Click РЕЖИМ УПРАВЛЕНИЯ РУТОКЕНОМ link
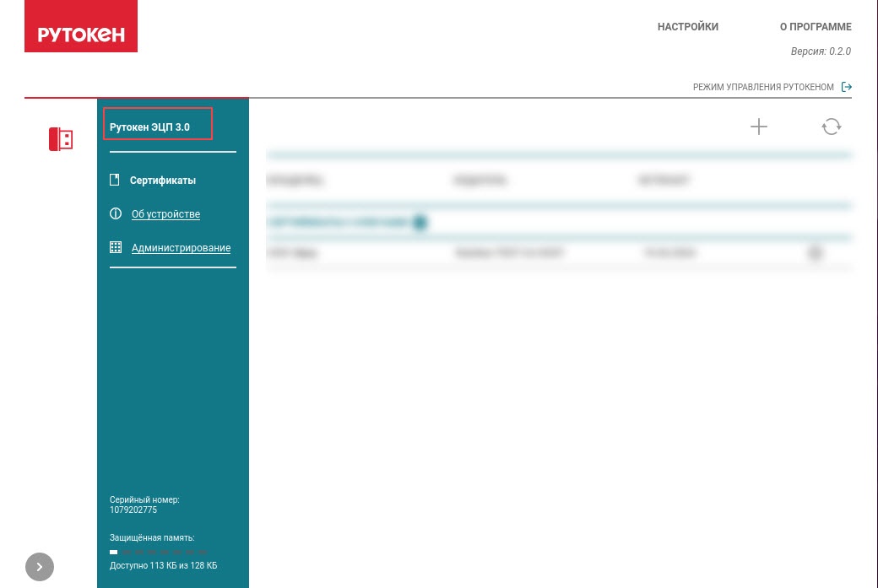 [763, 87]
